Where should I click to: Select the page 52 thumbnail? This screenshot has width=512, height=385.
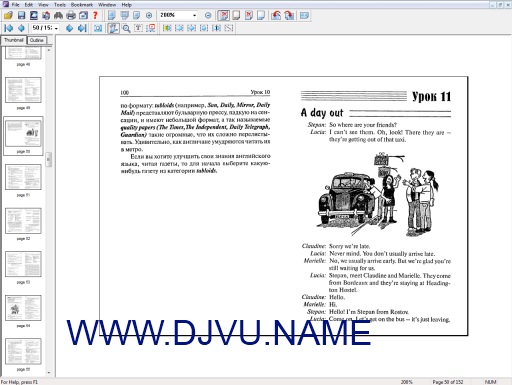(23, 221)
